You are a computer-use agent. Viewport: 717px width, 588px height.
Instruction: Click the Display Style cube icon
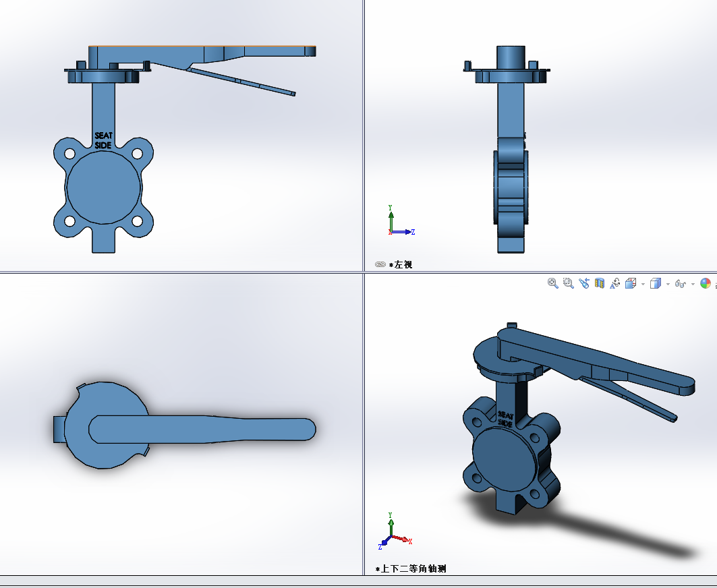click(x=656, y=283)
